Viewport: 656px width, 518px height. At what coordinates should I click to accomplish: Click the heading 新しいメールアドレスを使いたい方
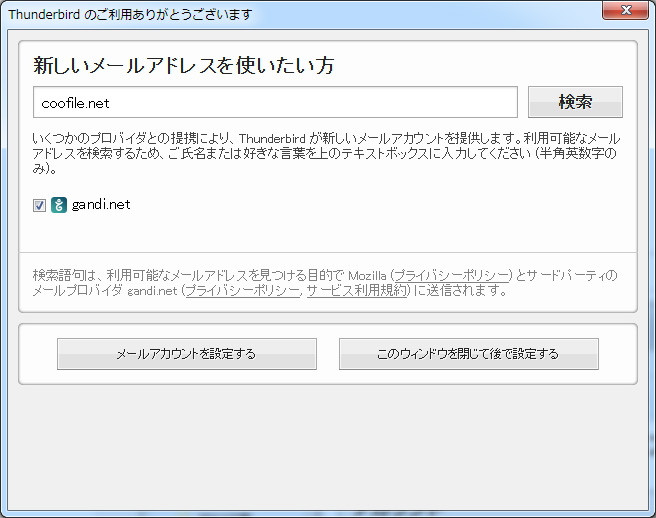184,65
